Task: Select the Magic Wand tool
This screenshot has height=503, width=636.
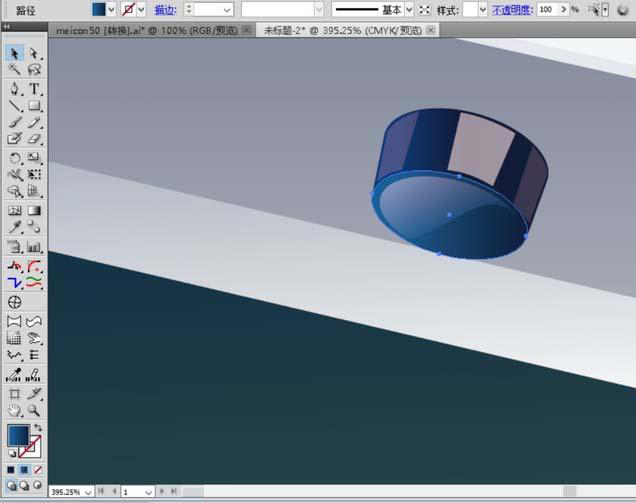Action: tap(15, 70)
